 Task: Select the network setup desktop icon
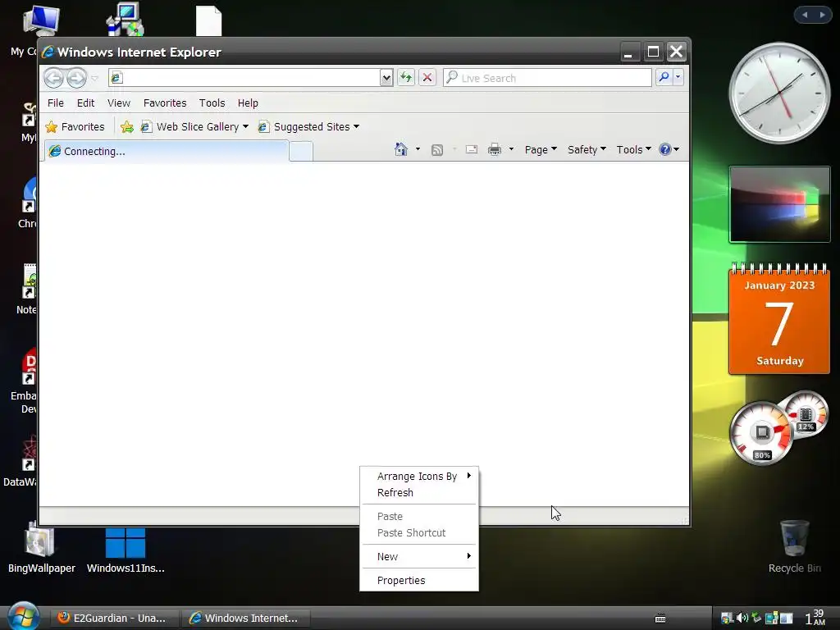coord(126,19)
